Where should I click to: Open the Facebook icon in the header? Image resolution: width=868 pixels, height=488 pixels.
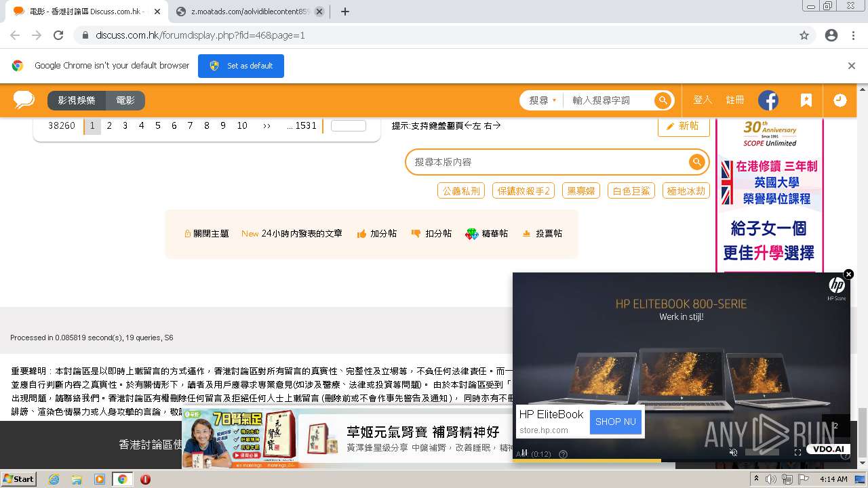pos(768,100)
